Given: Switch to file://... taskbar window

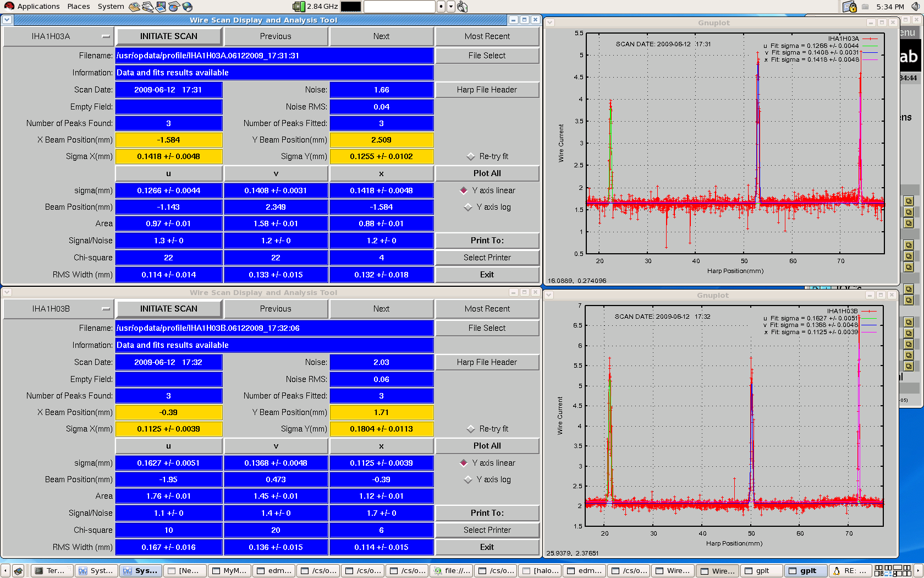Looking at the screenshot, I should coord(452,571).
